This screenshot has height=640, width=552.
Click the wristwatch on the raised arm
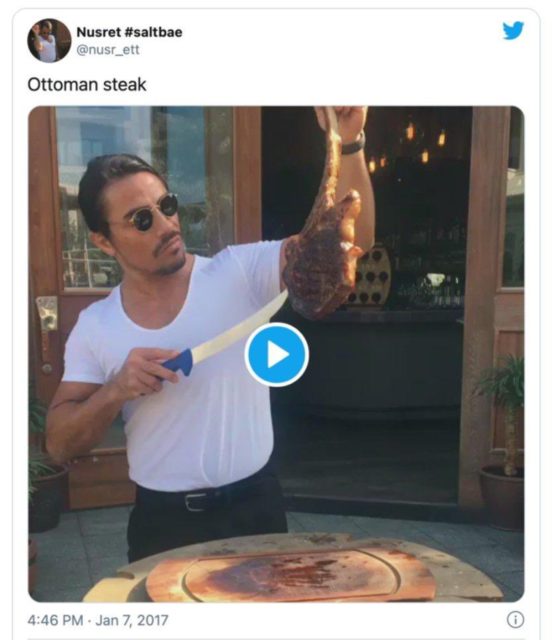(x=353, y=144)
